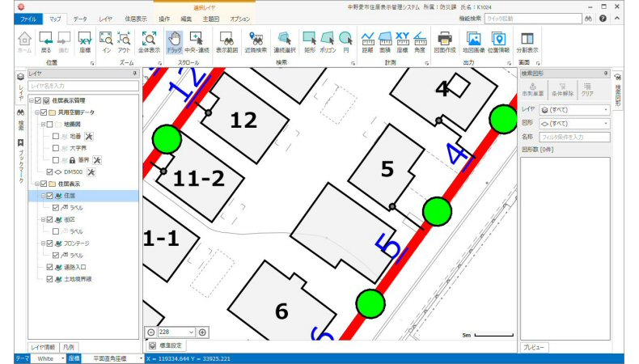639x364 pixels.
Task: Open the レイヤ dropdown in search panel
Action: tap(606, 108)
